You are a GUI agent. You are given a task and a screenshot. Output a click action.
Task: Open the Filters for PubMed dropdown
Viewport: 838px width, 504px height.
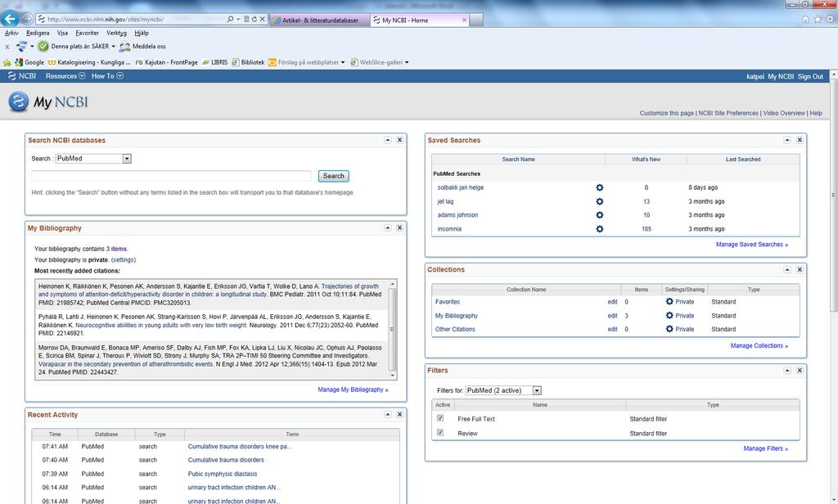tap(537, 391)
